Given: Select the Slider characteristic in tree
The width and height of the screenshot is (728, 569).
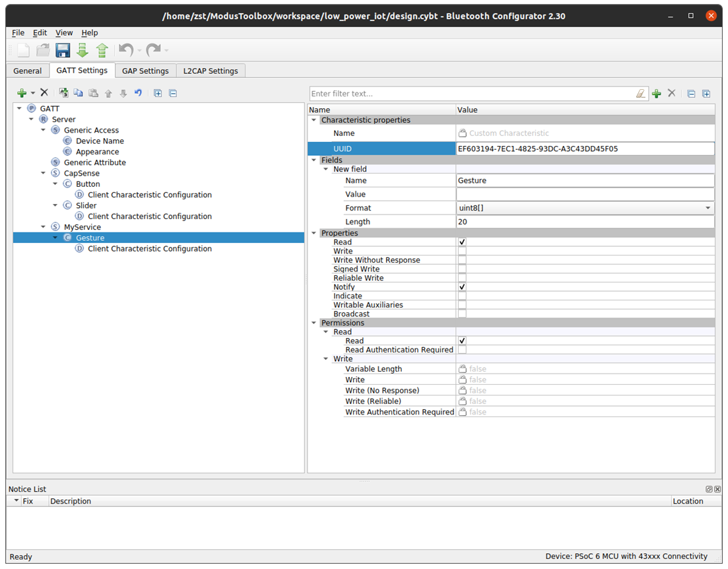Looking at the screenshot, I should 86,206.
